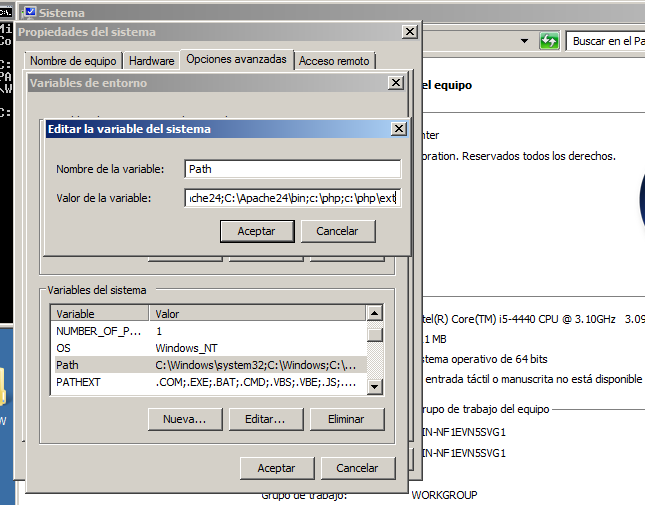Click the scrollbar thumb in variables list
This screenshot has height=505, width=645.
[375, 335]
